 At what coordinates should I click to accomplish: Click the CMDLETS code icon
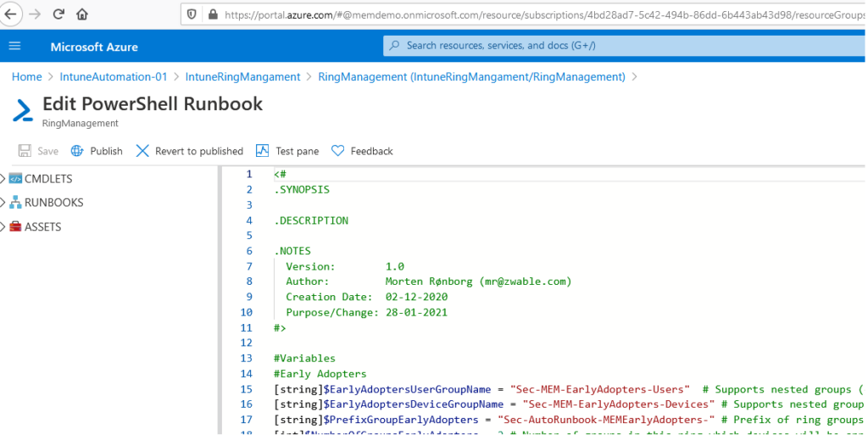15,179
